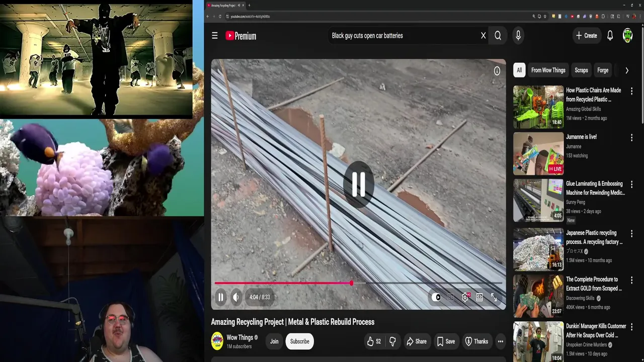This screenshot has width=644, height=362.
Task: Click the Join button
Action: tap(274, 341)
